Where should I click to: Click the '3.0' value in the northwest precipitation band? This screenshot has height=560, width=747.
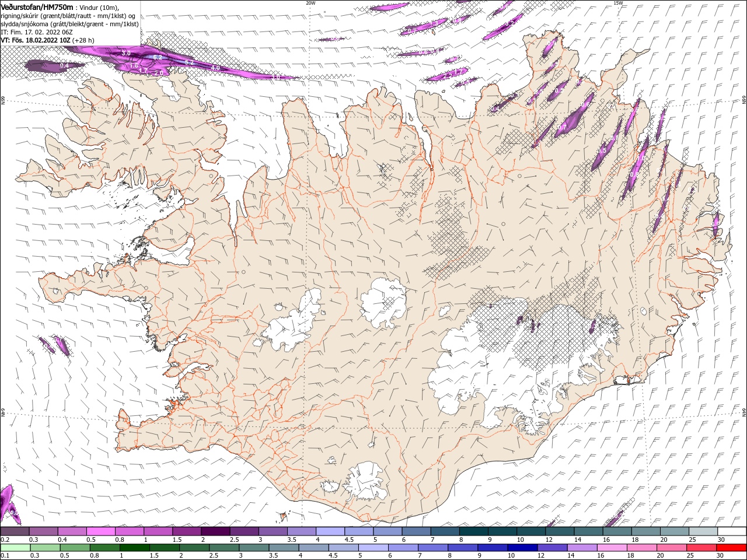pyautogui.click(x=126, y=53)
